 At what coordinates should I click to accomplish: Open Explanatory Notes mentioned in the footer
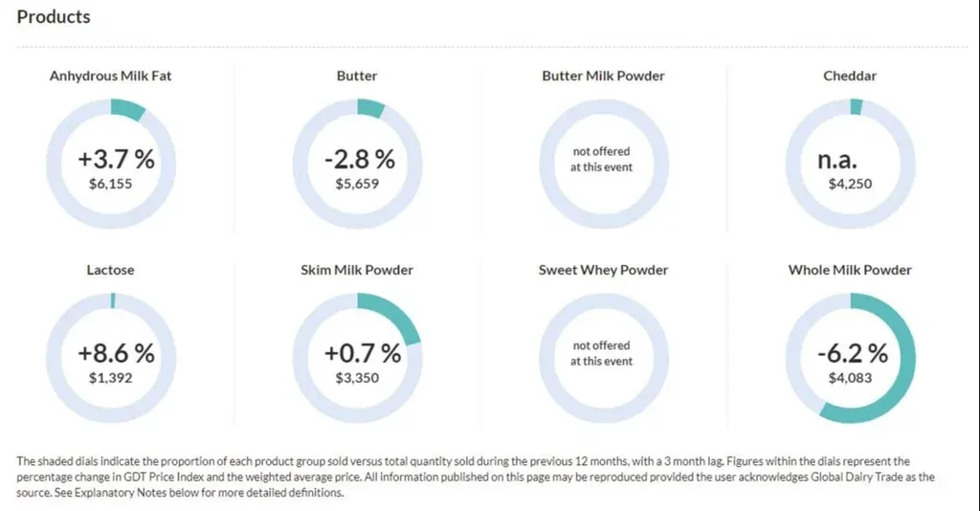113,494
